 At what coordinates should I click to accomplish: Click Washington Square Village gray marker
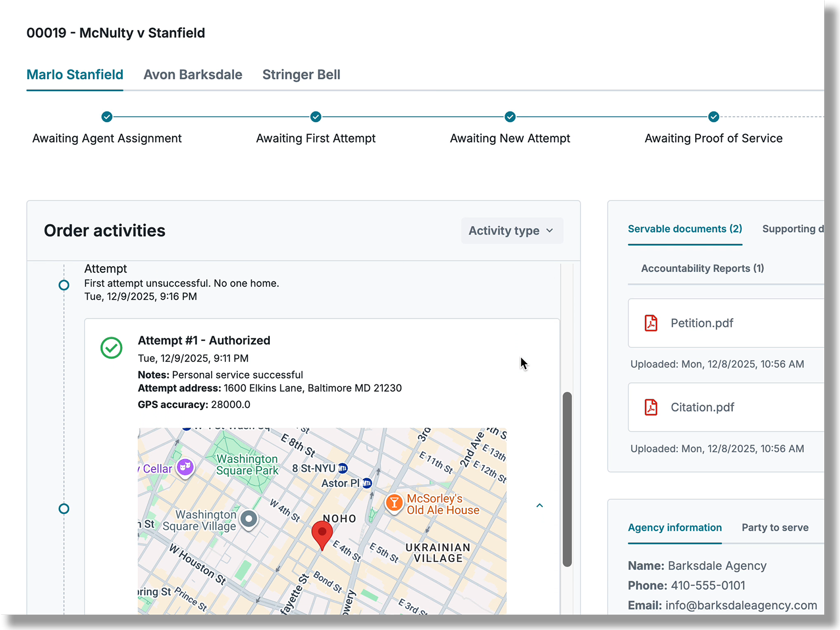(249, 520)
